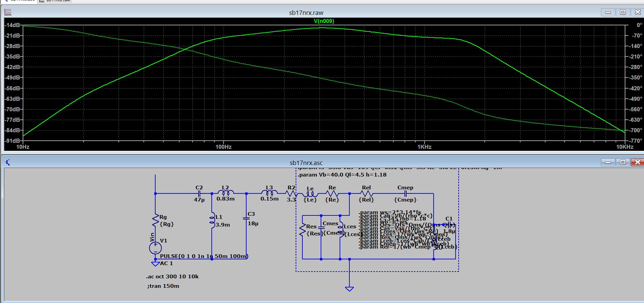Click the {Rg} value text
Viewport: 644px width, 303px height.
(x=166, y=224)
